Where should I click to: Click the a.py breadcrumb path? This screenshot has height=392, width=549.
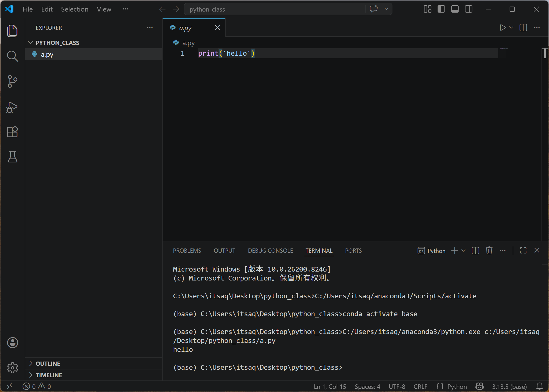click(184, 43)
